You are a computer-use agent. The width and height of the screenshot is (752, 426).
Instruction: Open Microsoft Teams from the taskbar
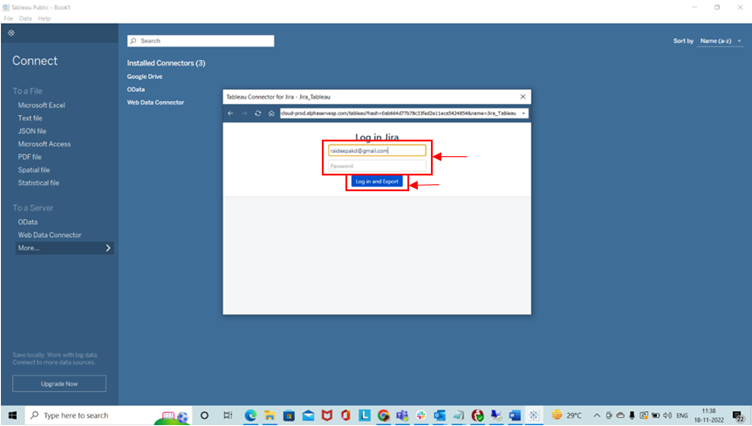tap(402, 415)
